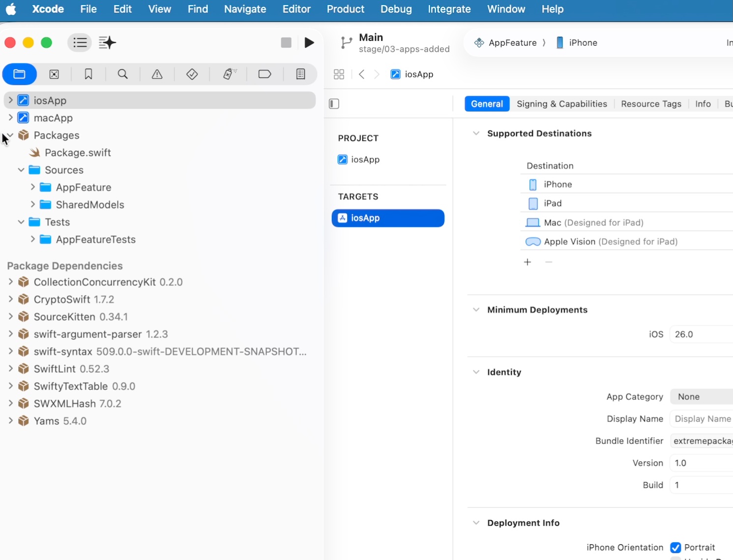Open the Bookmark navigator
This screenshot has height=560, width=733.
tap(88, 74)
